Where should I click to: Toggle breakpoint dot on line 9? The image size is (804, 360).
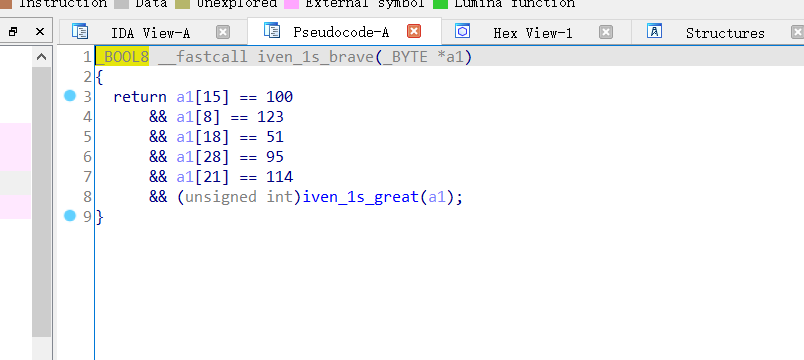[70, 215]
